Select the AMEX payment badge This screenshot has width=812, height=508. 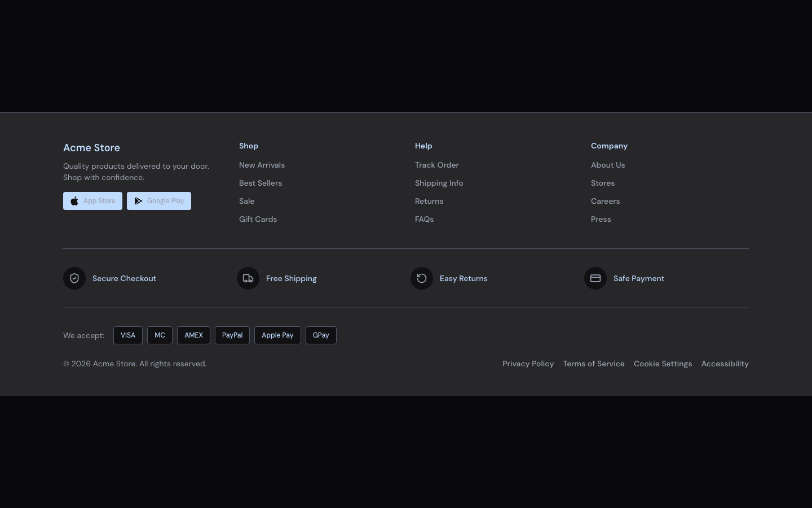pos(193,335)
